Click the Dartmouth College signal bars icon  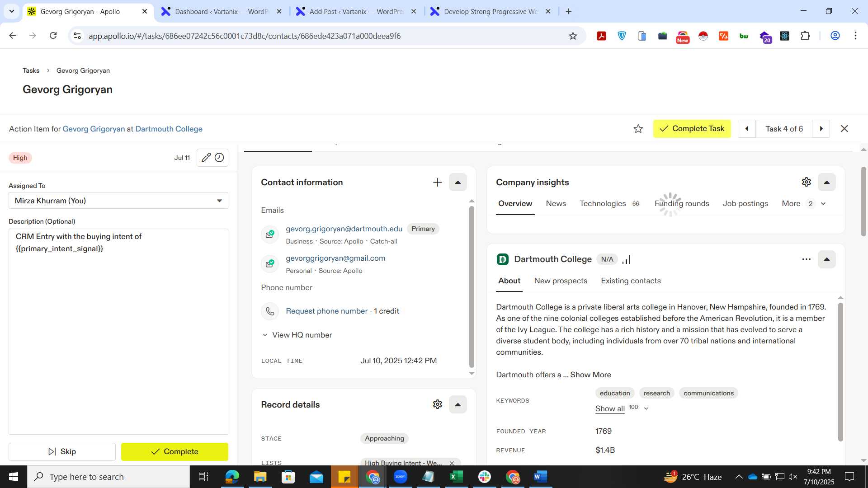(x=626, y=259)
